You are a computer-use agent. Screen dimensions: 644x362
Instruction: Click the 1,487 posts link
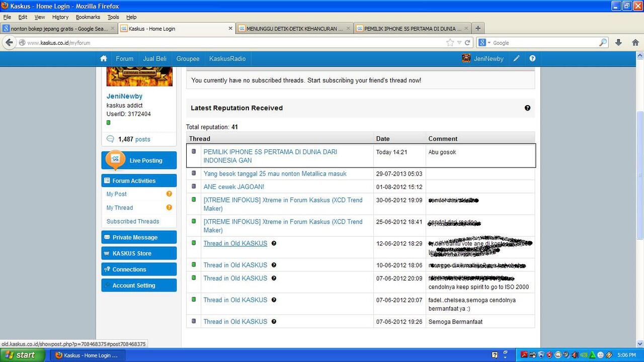click(134, 139)
